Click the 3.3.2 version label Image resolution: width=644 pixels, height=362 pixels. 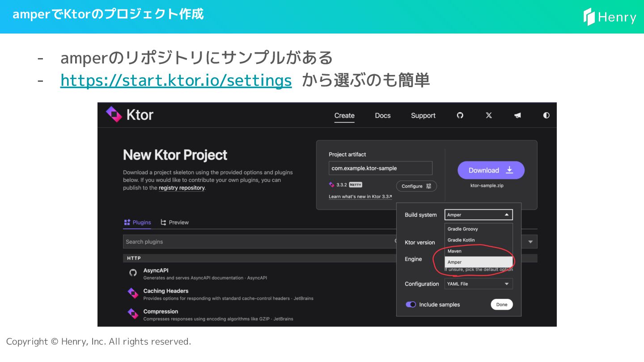coord(342,185)
